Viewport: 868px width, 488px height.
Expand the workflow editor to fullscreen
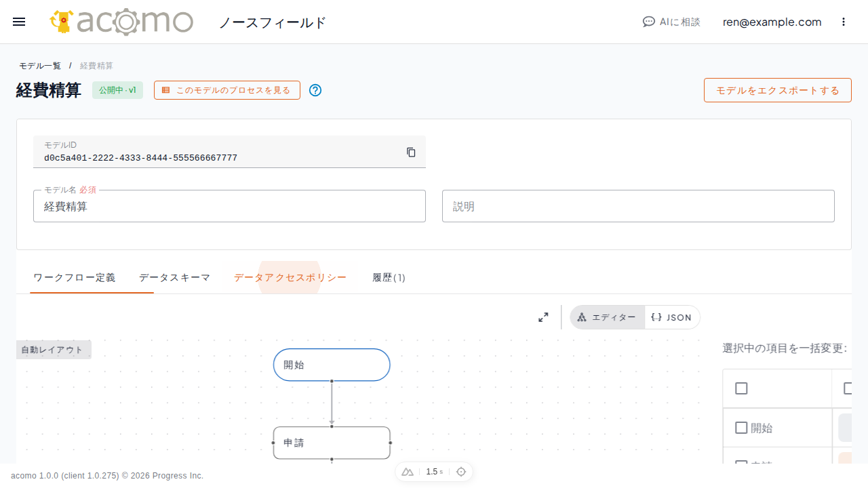pyautogui.click(x=543, y=317)
